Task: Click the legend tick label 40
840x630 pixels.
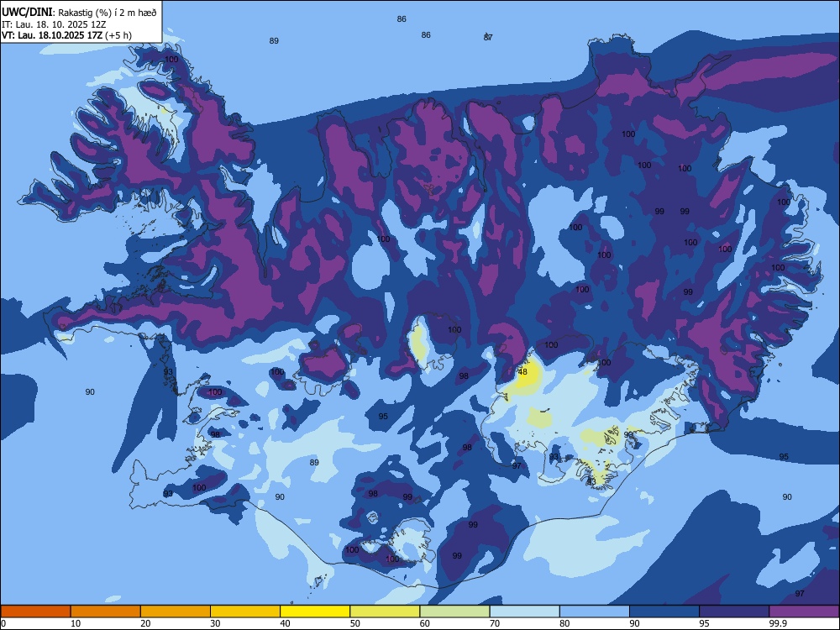Action: 285,623
